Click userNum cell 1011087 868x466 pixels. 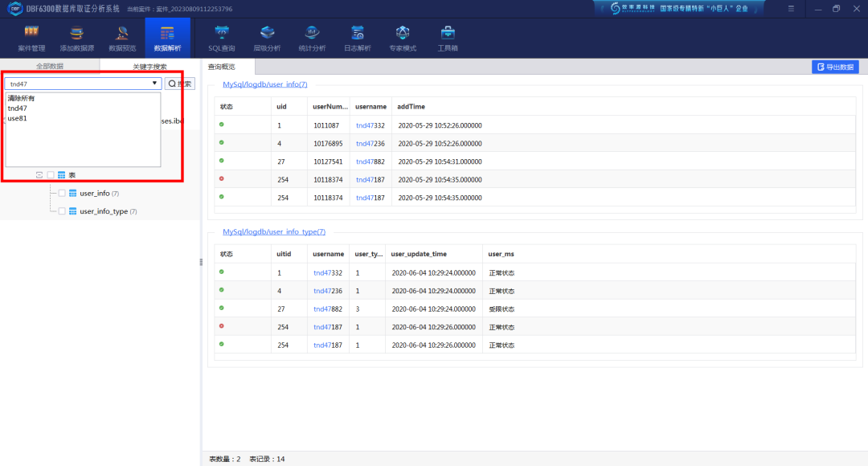coord(326,125)
